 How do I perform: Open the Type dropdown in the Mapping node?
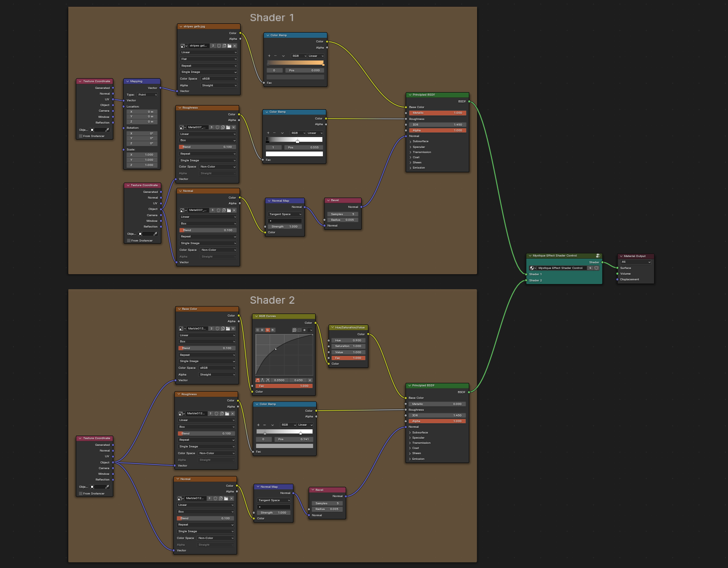click(x=147, y=95)
